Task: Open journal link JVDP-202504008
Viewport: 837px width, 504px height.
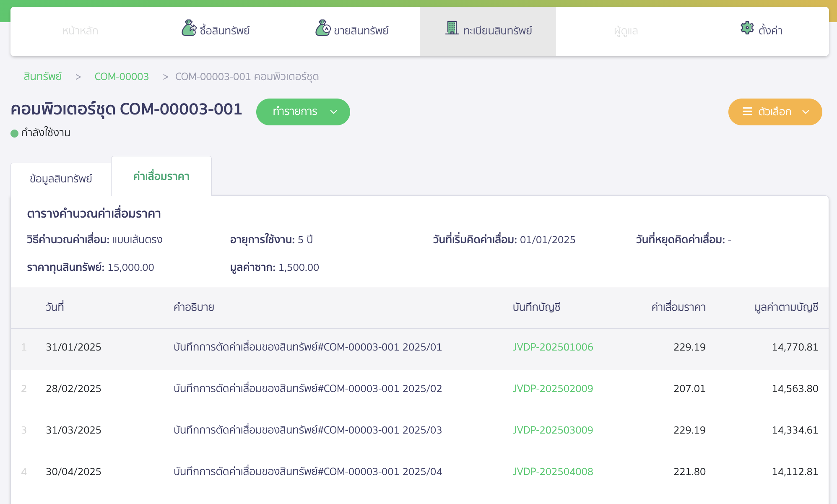Action: [x=552, y=472]
